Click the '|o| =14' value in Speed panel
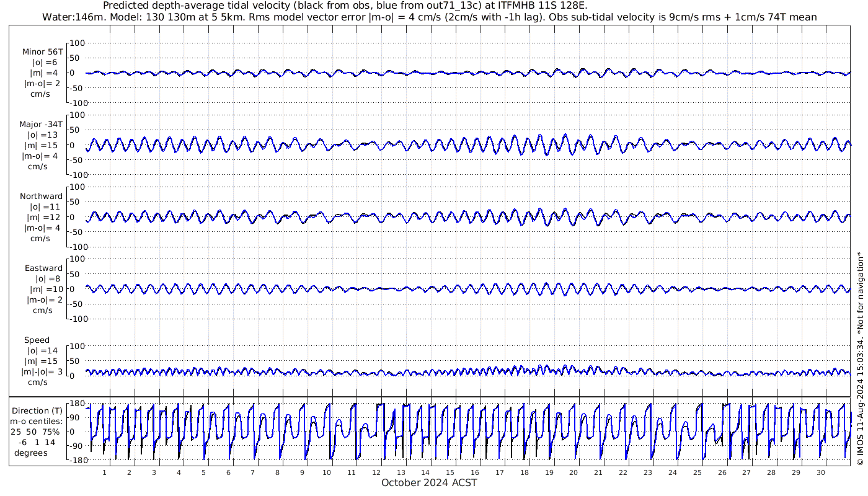The width and height of the screenshot is (868, 496). click(43, 351)
